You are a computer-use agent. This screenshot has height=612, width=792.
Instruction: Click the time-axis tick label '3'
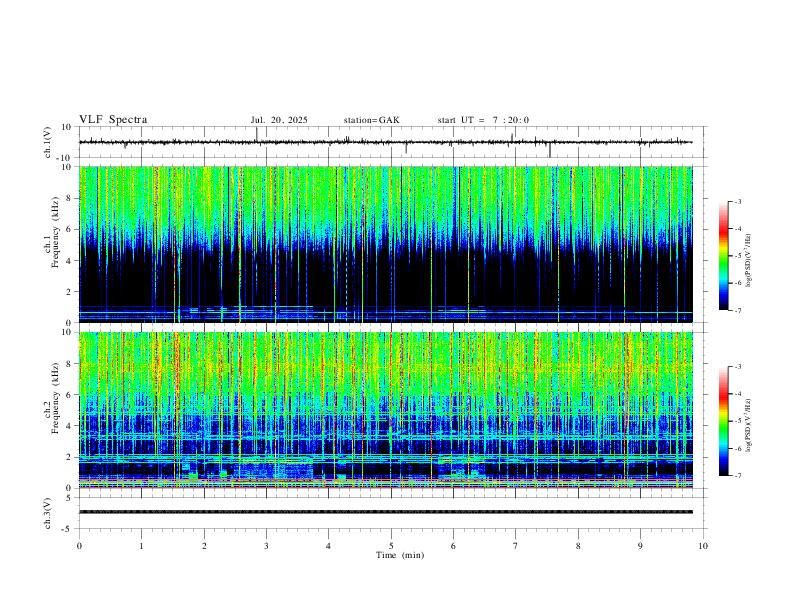[266, 546]
